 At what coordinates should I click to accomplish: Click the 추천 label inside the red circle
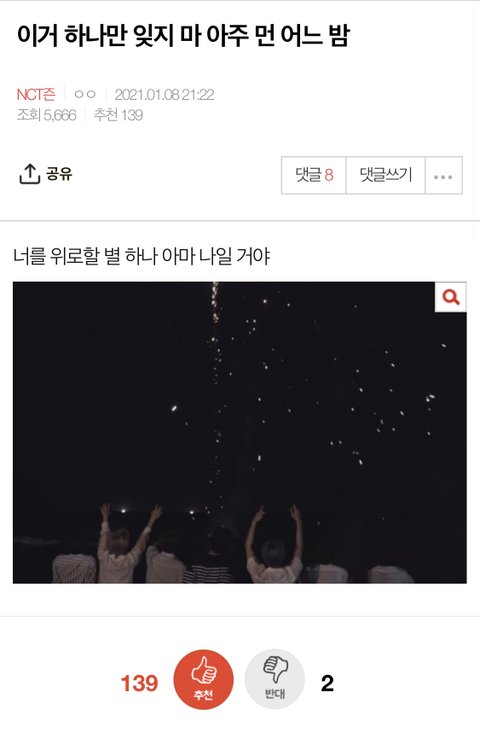[203, 695]
